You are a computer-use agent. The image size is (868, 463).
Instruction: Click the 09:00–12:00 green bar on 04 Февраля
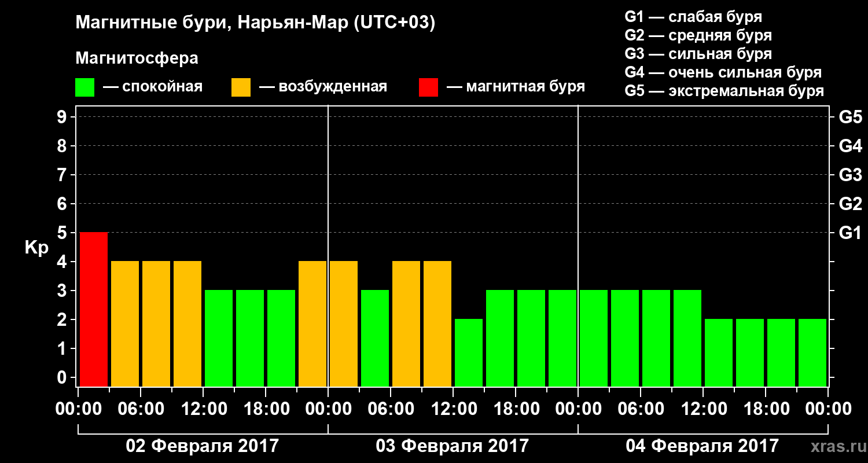[687, 338]
